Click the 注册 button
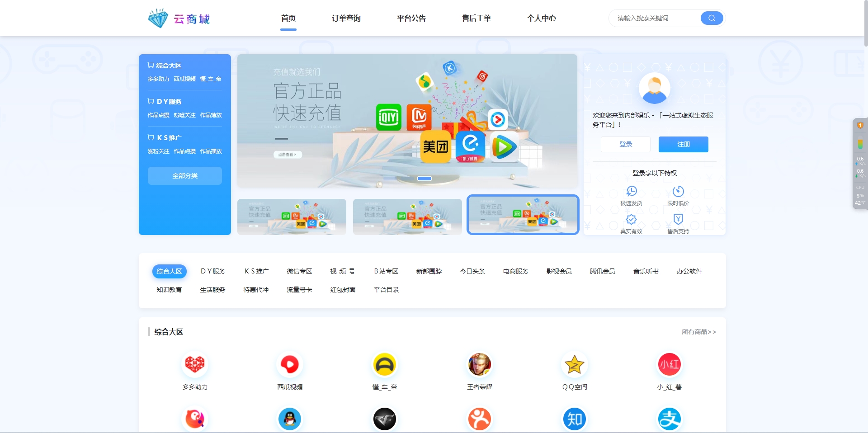The height and width of the screenshot is (433, 868). point(683,144)
